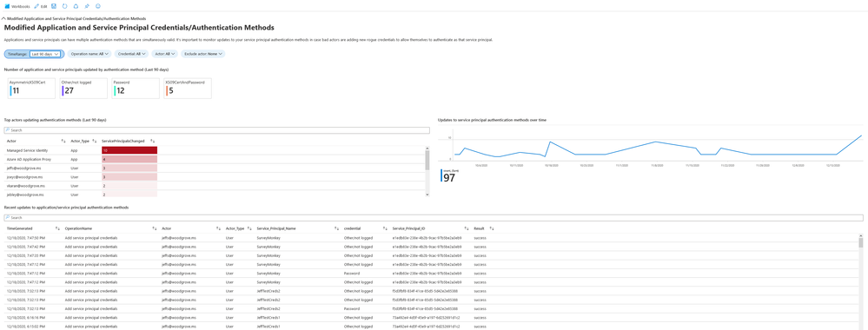Collapse the Modified Application section chevron
The width and height of the screenshot is (868, 330).
[4, 18]
